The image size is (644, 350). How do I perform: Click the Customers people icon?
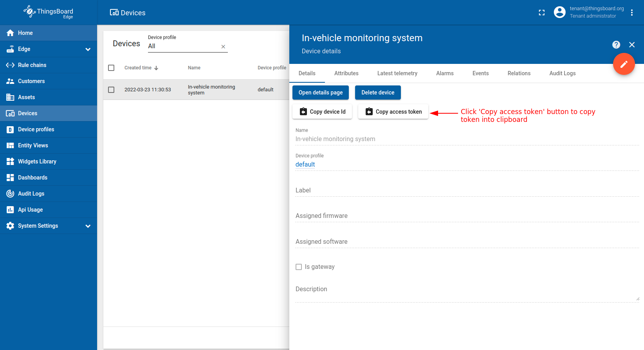tap(10, 81)
